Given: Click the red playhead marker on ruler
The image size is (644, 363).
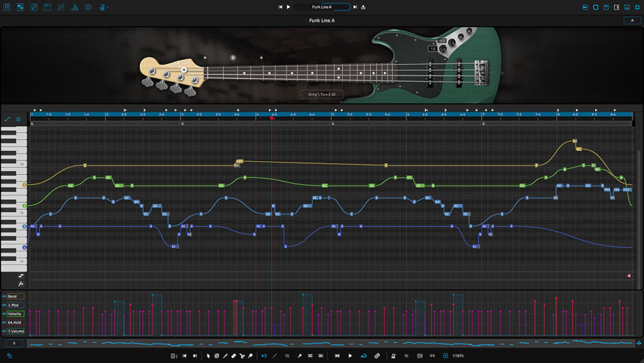Looking at the screenshot, I should tap(272, 119).
